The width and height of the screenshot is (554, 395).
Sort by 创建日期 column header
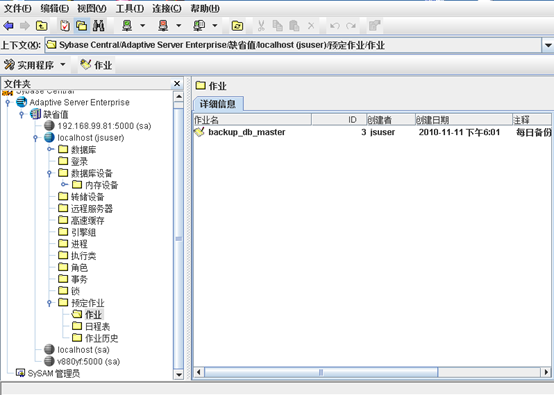464,120
